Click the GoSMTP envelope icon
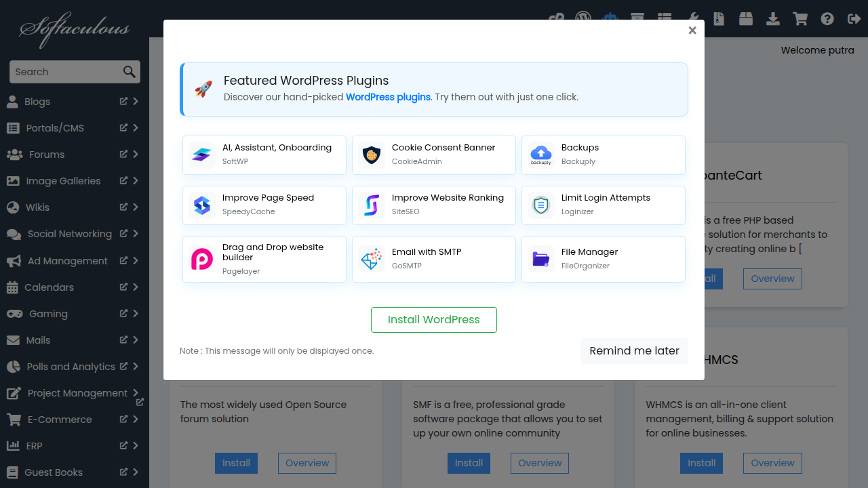868x488 pixels. [371, 259]
